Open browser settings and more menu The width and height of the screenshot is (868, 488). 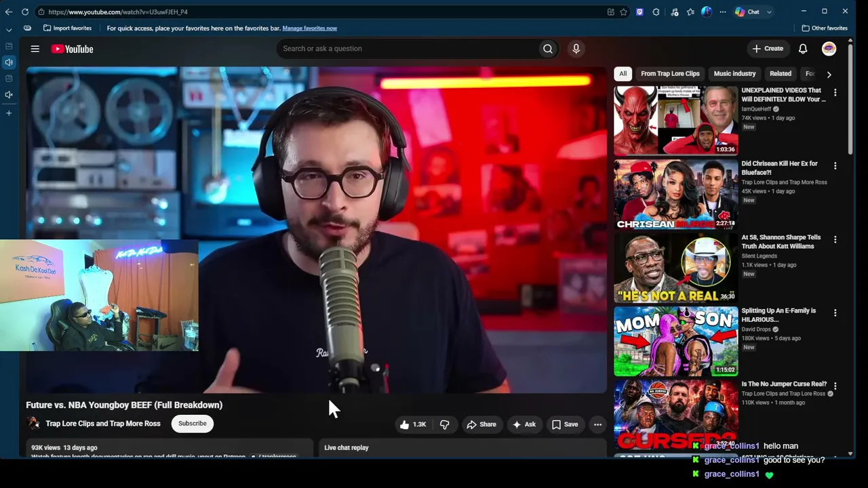[x=722, y=12]
